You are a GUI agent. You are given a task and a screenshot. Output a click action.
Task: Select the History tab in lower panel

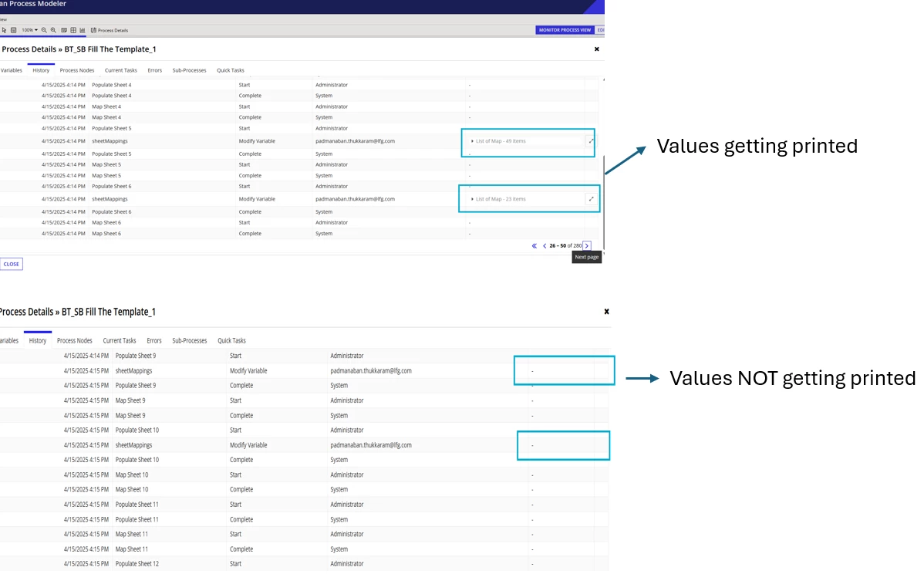pyautogui.click(x=38, y=341)
